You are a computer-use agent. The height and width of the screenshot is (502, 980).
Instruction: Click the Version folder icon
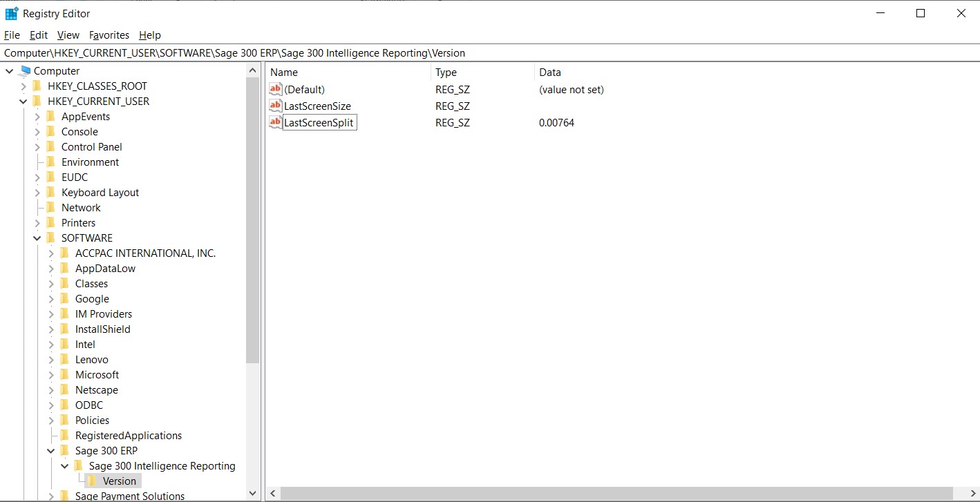(x=93, y=481)
